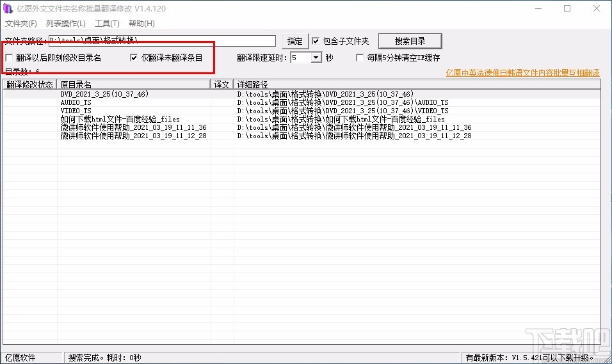Open the 文件夹(F) menu
The image size is (612, 364).
[21, 24]
